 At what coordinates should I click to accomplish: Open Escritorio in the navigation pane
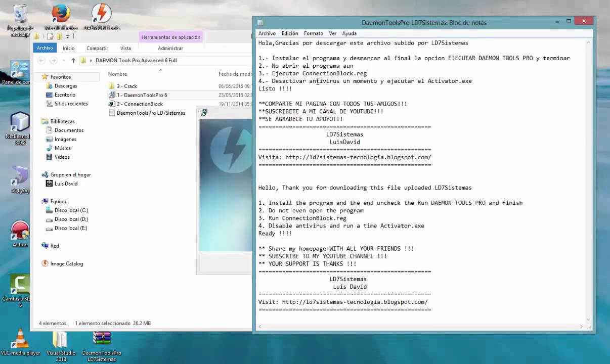click(x=65, y=95)
